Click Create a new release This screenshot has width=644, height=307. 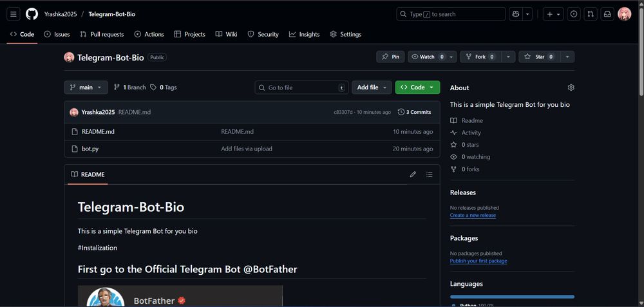473,215
